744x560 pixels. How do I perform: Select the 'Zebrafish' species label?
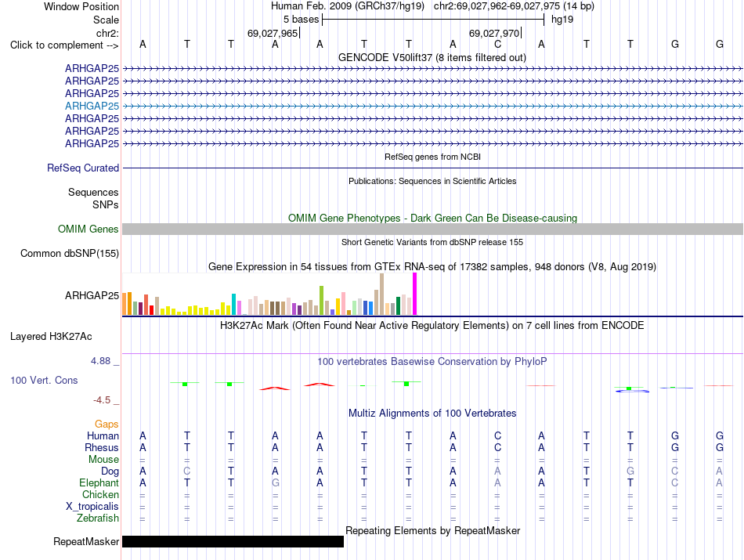click(98, 518)
